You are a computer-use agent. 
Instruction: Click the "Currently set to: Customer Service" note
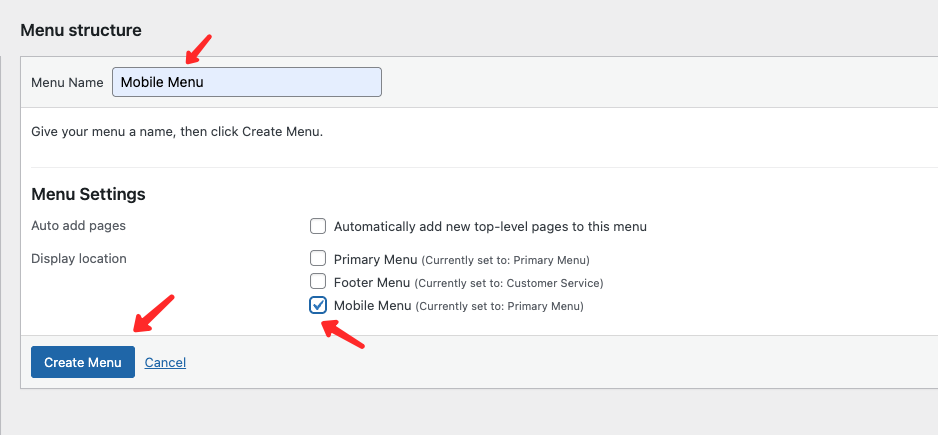click(x=509, y=283)
